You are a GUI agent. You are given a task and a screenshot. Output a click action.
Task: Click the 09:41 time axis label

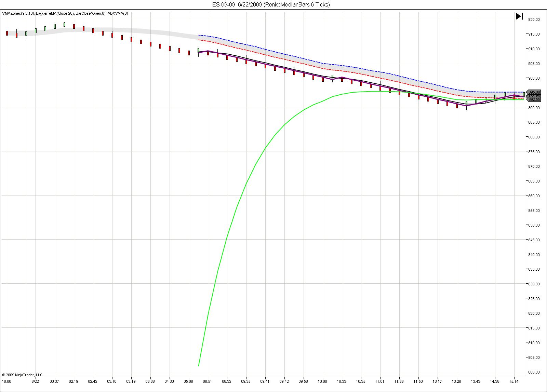(x=265, y=381)
